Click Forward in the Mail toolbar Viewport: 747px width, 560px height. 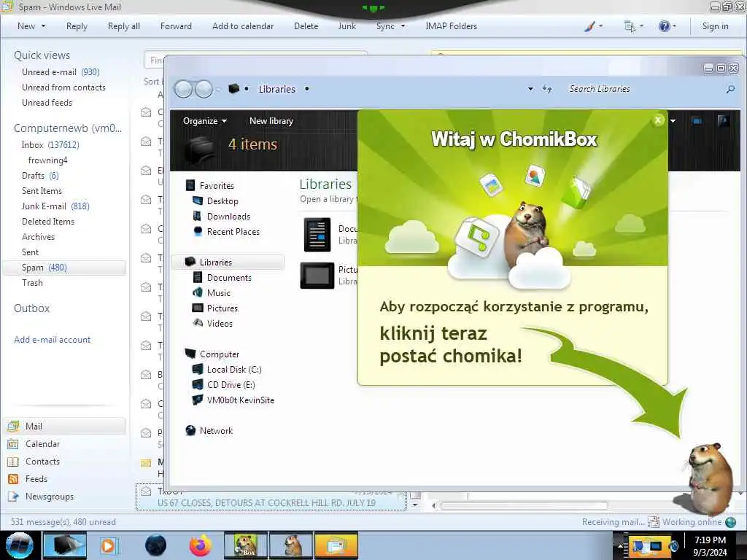coord(176,26)
